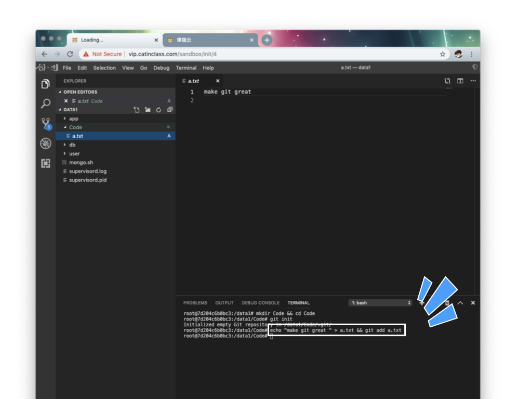This screenshot has width=532, height=399.
Task: Open the Terminal menu in menu bar
Action: click(x=186, y=68)
